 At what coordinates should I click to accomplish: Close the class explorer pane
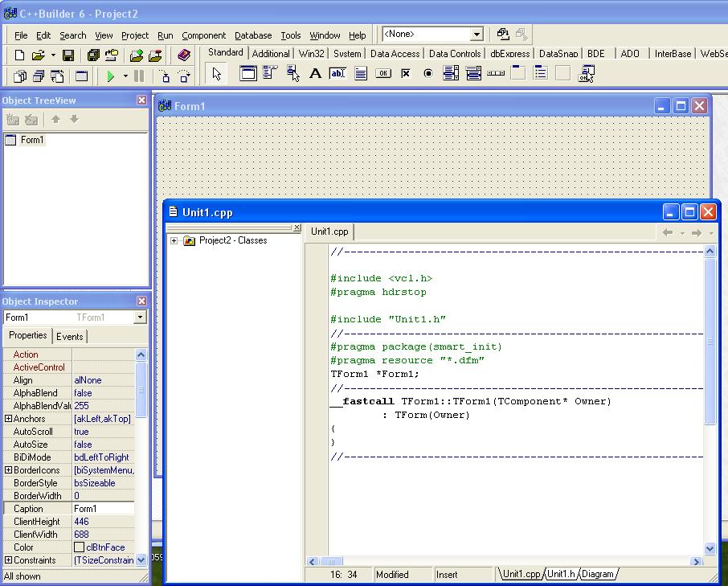(297, 227)
